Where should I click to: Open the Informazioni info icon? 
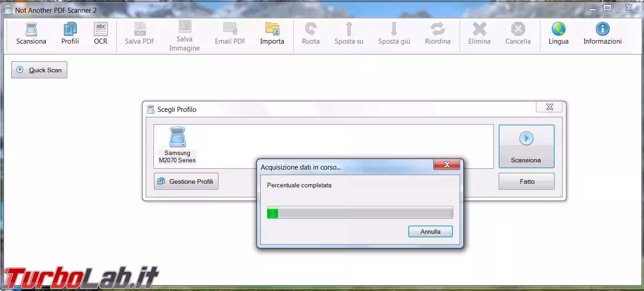tap(602, 30)
